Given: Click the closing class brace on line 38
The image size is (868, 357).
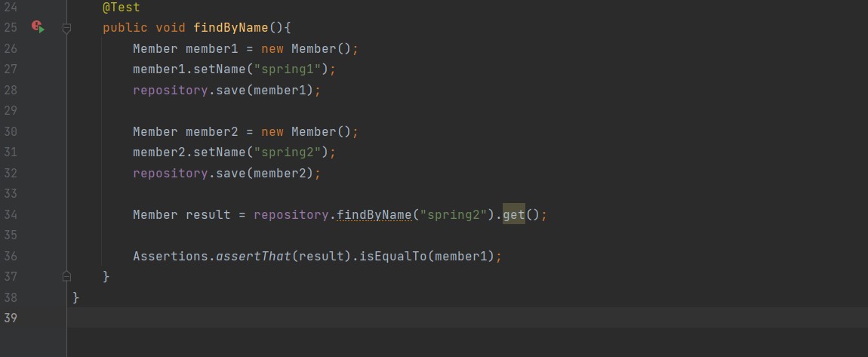Looking at the screenshot, I should pos(75,298).
